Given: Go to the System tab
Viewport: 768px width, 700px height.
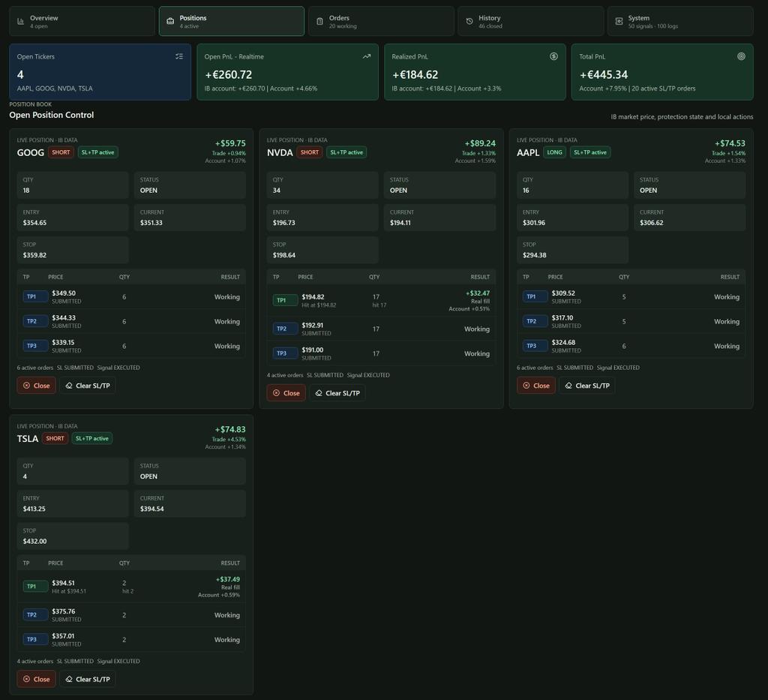Looking at the screenshot, I should (680, 21).
